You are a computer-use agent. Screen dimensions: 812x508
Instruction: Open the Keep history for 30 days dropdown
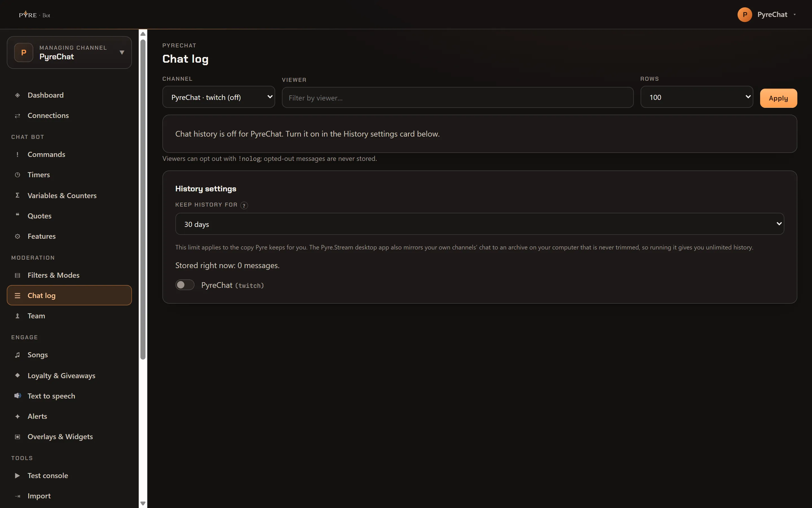[480, 224]
